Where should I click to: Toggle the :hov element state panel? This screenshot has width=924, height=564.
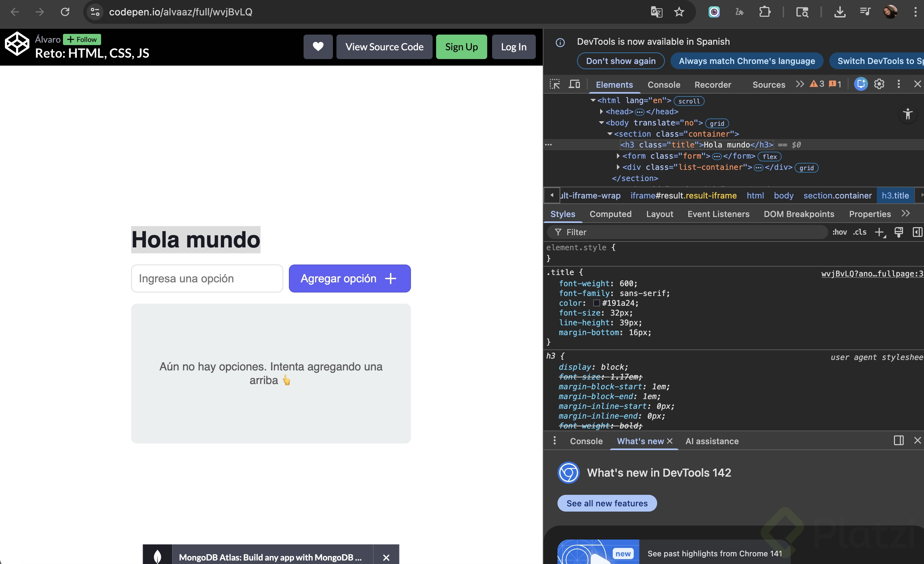coord(839,232)
